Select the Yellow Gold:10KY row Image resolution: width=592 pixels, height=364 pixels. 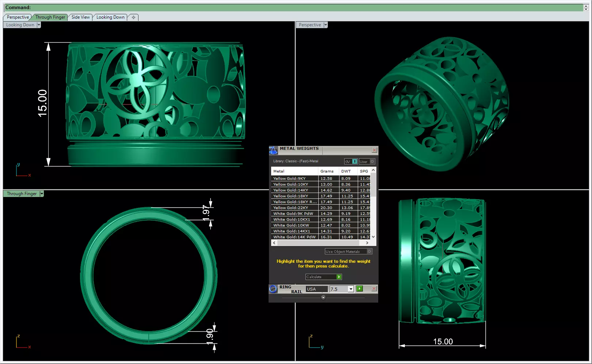[321, 185]
